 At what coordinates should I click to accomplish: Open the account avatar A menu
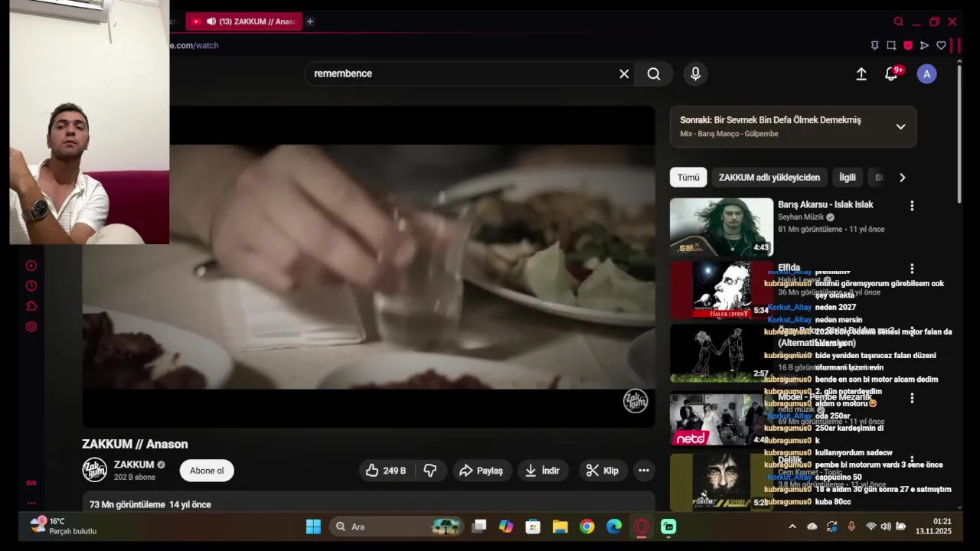tap(927, 74)
